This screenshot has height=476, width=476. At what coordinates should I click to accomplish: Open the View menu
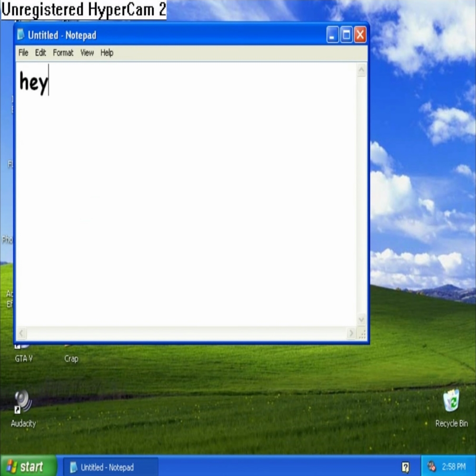(87, 53)
